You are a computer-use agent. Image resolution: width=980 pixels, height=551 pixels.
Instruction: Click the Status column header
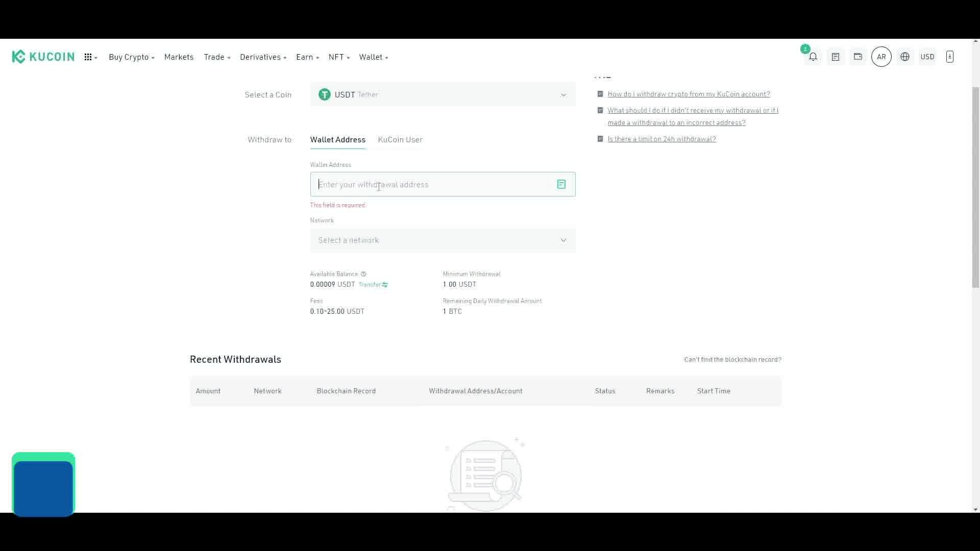pyautogui.click(x=605, y=391)
